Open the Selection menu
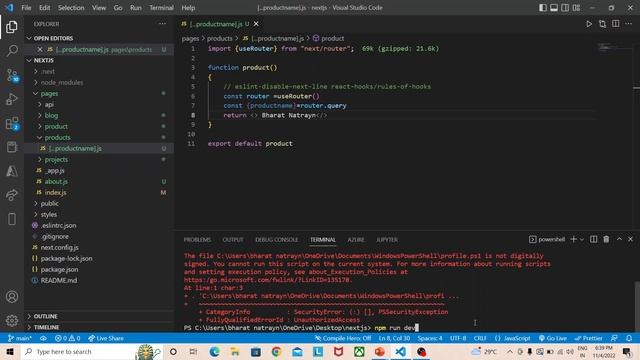This screenshot has width=640, height=360. 71,8
